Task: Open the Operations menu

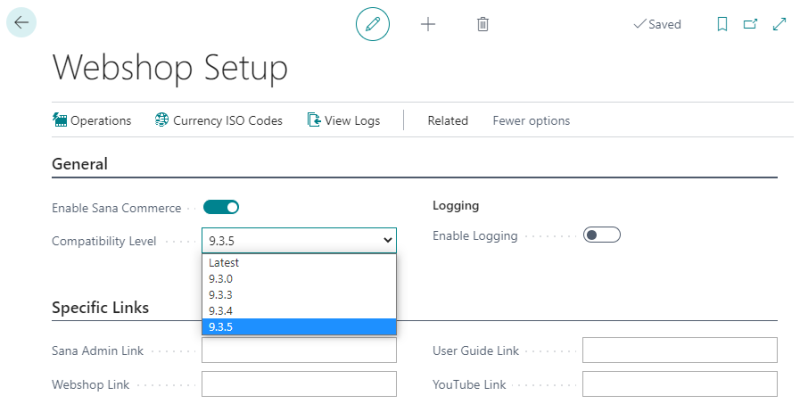Action: click(x=92, y=120)
